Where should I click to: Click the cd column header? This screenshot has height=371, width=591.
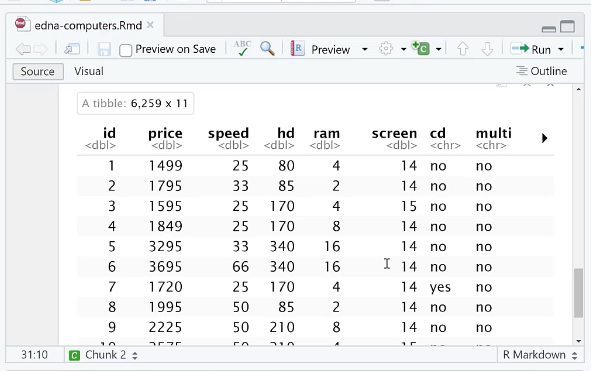pos(438,133)
